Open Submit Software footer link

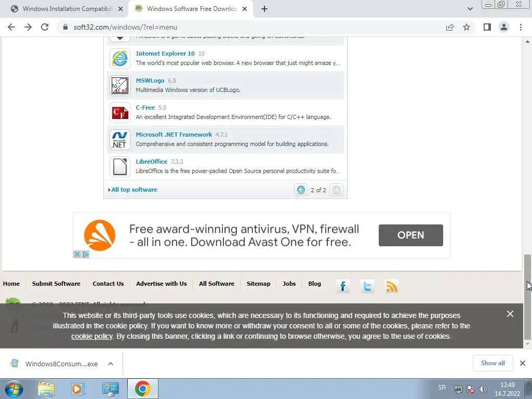pyautogui.click(x=56, y=284)
